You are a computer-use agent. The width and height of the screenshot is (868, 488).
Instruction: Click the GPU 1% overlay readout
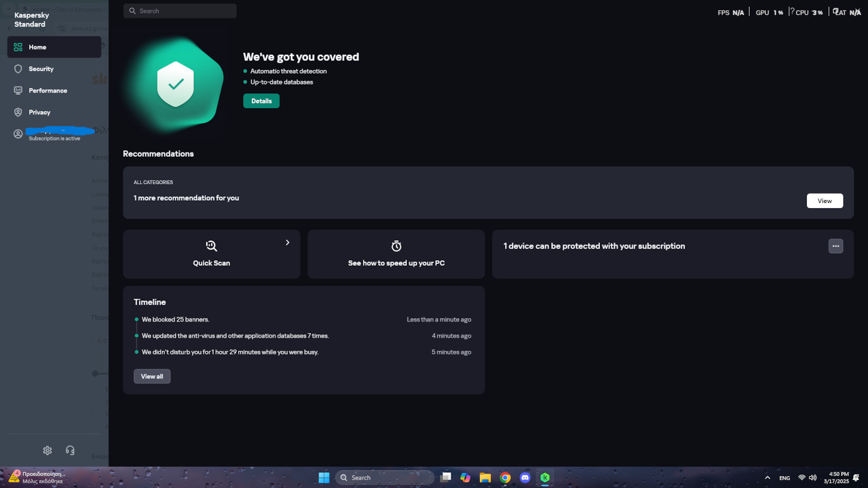coord(769,12)
